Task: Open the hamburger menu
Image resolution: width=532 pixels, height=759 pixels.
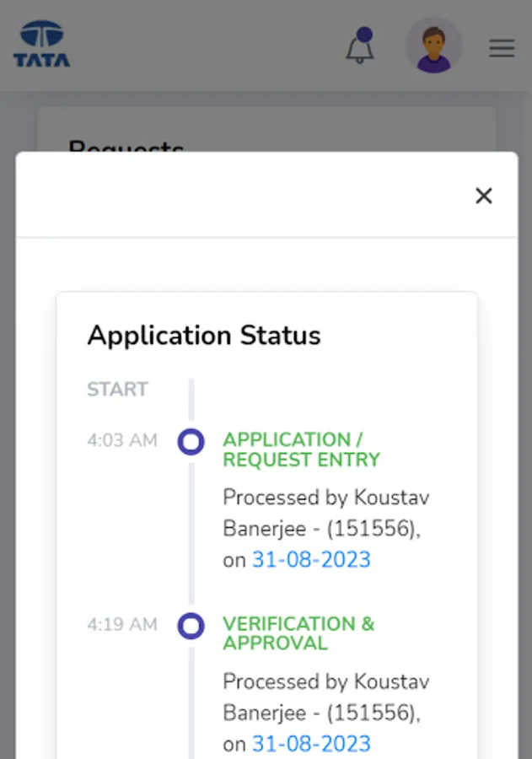Action: pyautogui.click(x=502, y=48)
